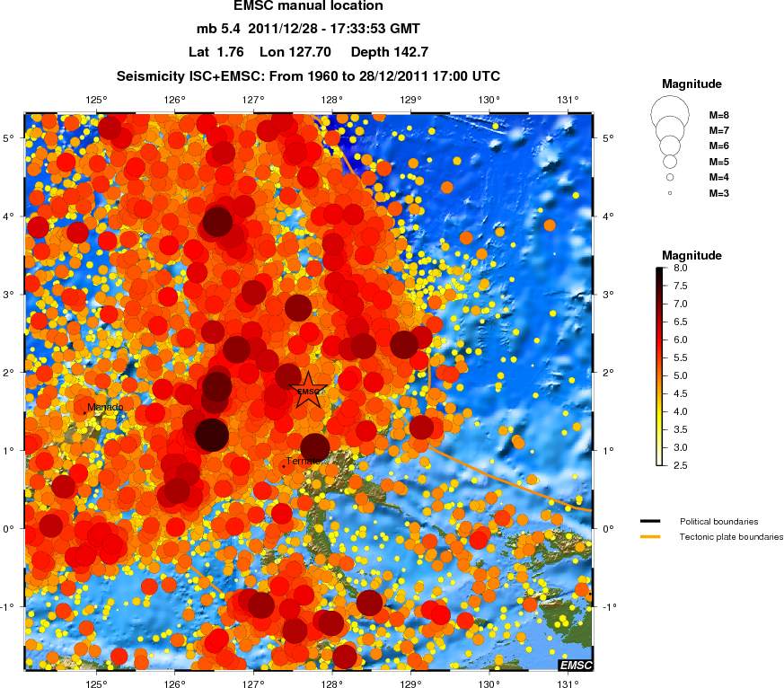This screenshot has width=784, height=688.
Task: Click the 'Political boundaries' legend text
Action: (x=719, y=522)
